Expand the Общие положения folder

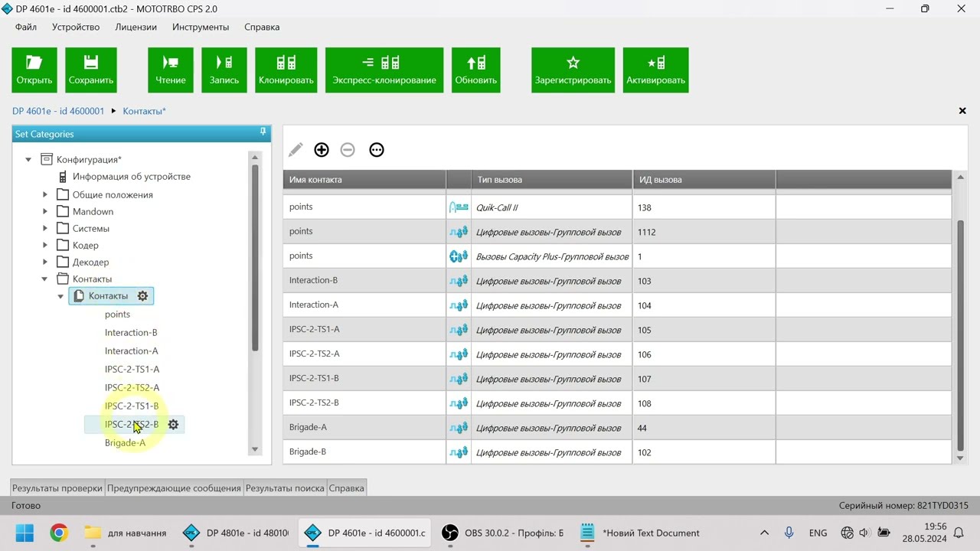pos(45,195)
